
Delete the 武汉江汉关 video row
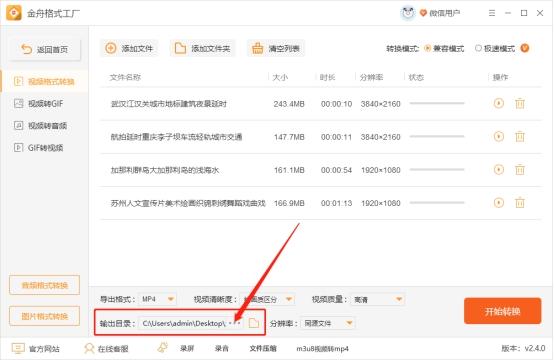pyautogui.click(x=520, y=104)
